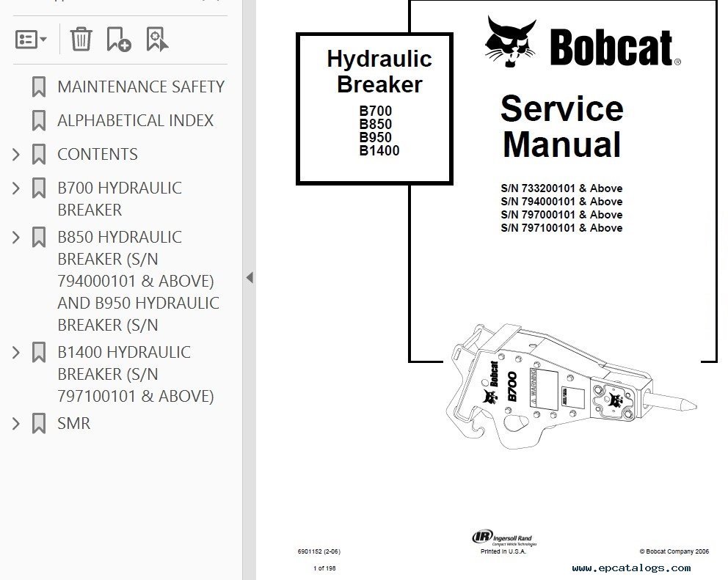Click the bookmark icon beside MAINTENANCE SAFETY
Screen dimensions: 728x580
pyautogui.click(x=39, y=86)
